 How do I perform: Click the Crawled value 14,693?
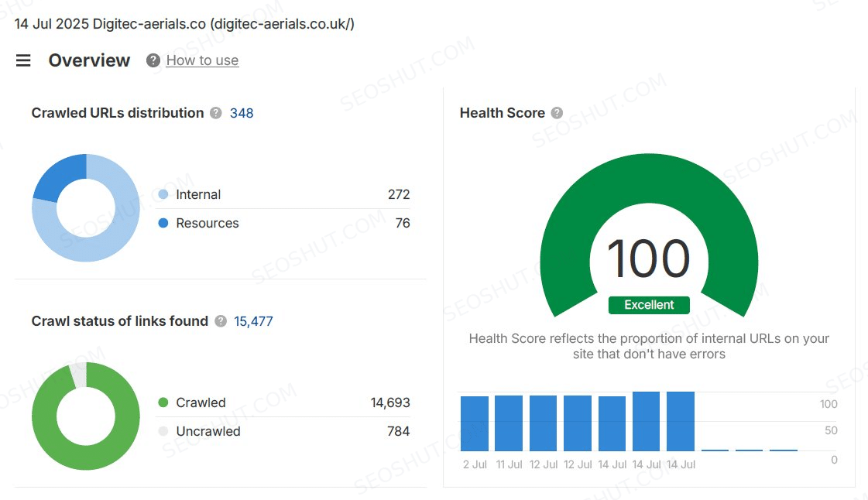click(390, 402)
